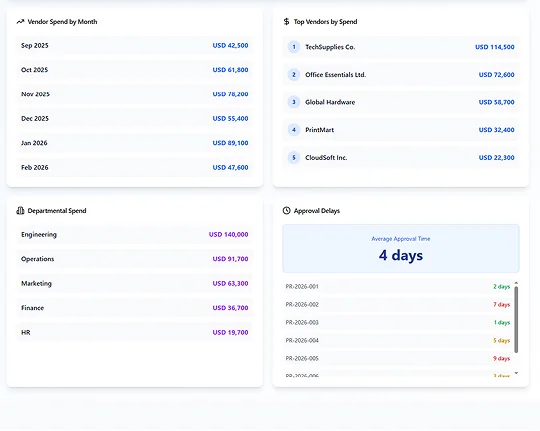Select the HR department label
Screen dimensions: 540x431
coord(26,332)
